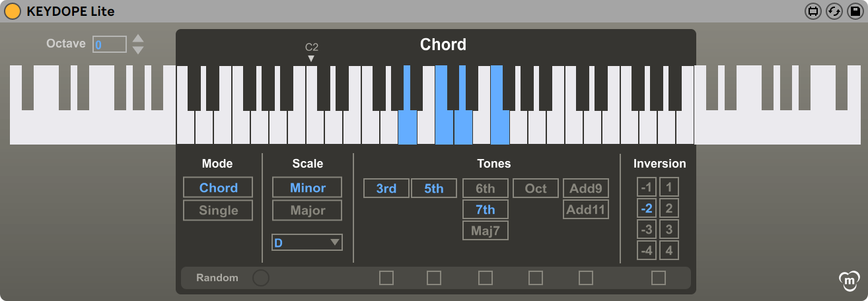Click the C2 marker triangle above keyboard
The height and width of the screenshot is (301, 868).
coord(311,59)
